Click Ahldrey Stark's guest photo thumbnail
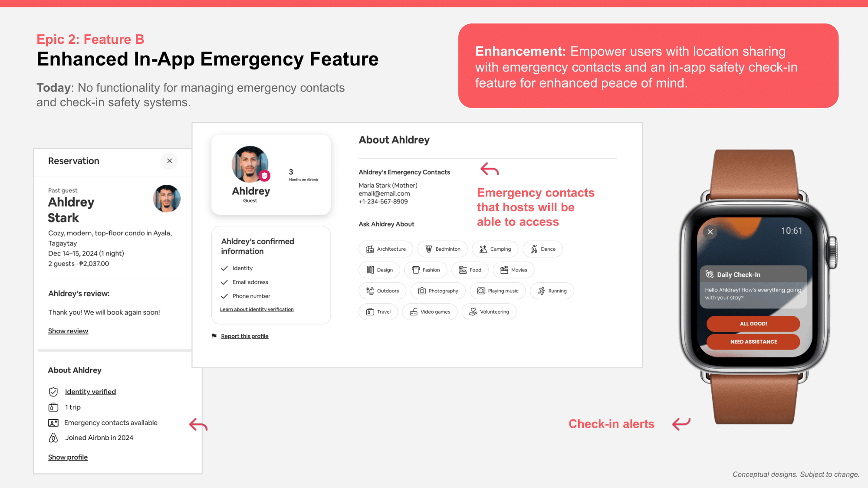The height and width of the screenshot is (488, 868). (167, 199)
